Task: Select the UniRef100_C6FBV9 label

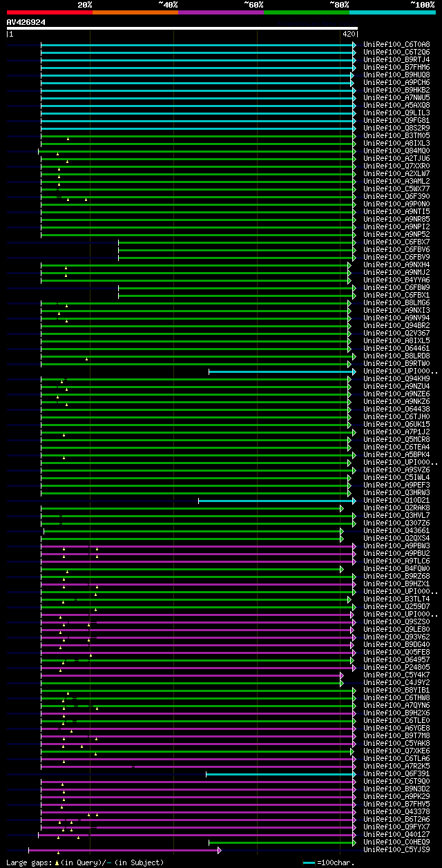Action: 396,257
